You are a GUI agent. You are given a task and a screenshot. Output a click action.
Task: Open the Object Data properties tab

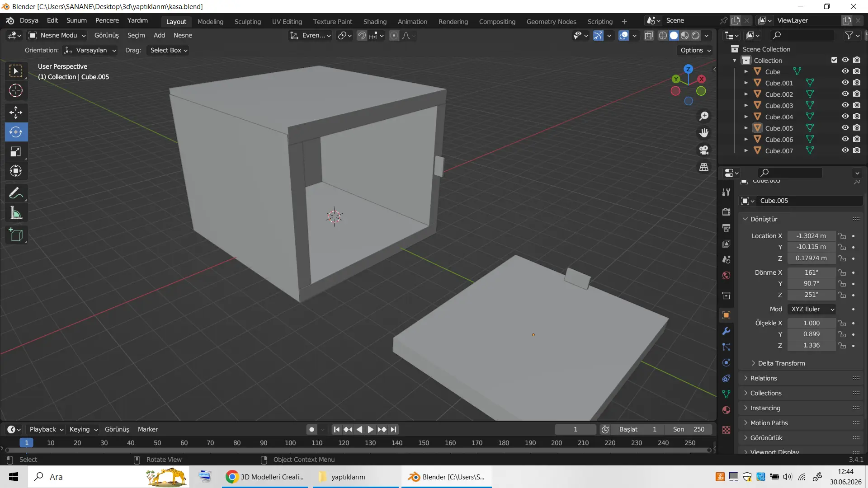[726, 394]
